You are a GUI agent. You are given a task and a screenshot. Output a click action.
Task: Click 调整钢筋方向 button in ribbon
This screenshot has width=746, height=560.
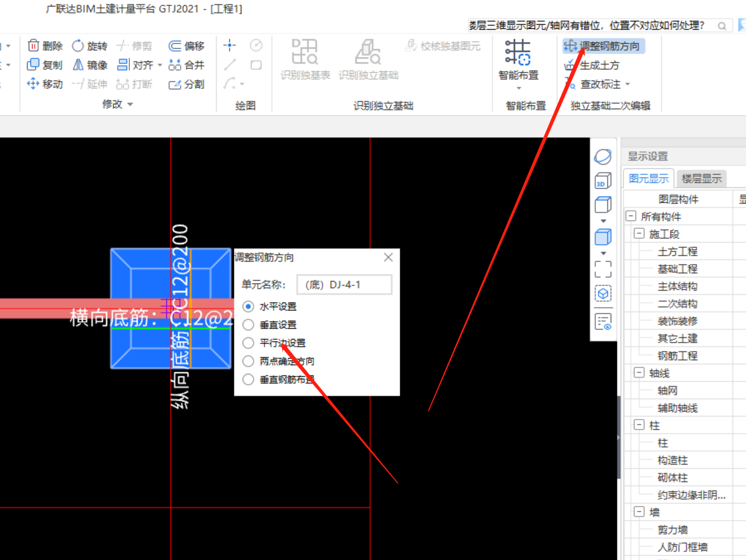602,46
